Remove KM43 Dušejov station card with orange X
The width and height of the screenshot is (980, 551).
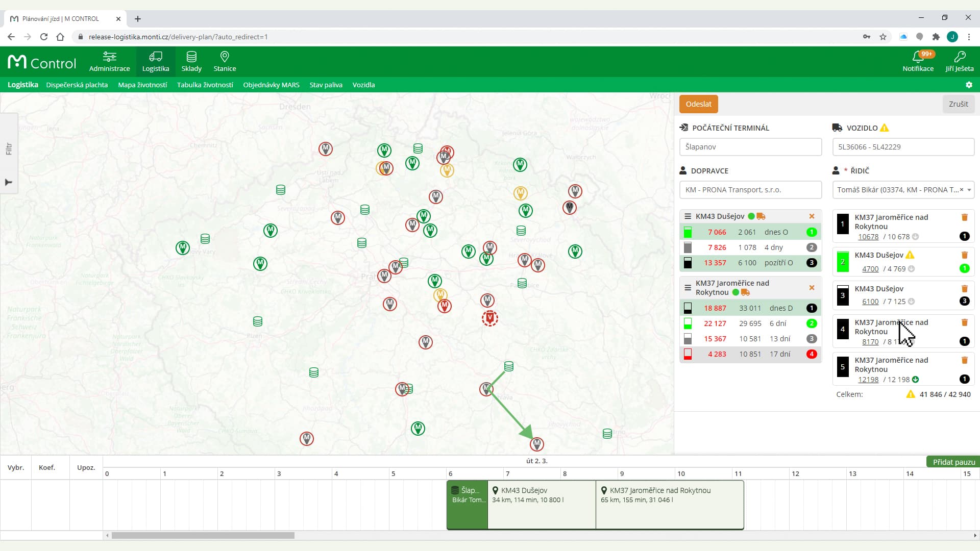click(812, 216)
